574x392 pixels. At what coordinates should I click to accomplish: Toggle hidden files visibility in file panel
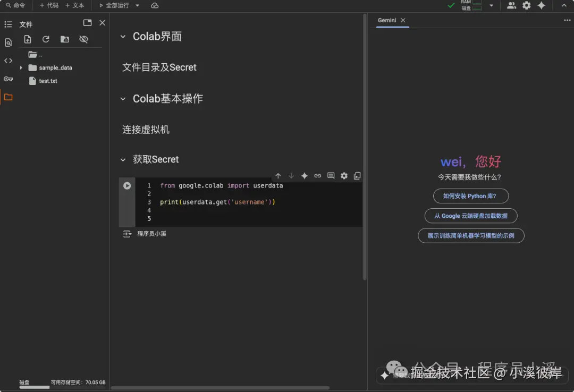[x=83, y=39]
